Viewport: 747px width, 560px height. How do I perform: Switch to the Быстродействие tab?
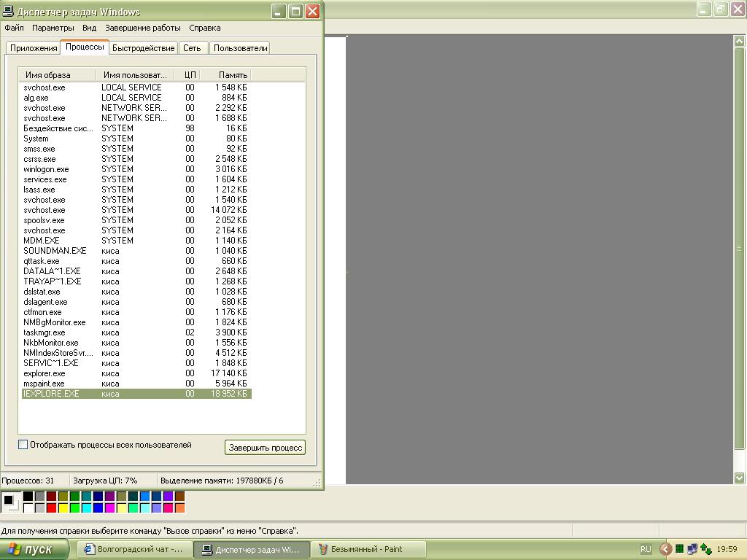coord(144,48)
